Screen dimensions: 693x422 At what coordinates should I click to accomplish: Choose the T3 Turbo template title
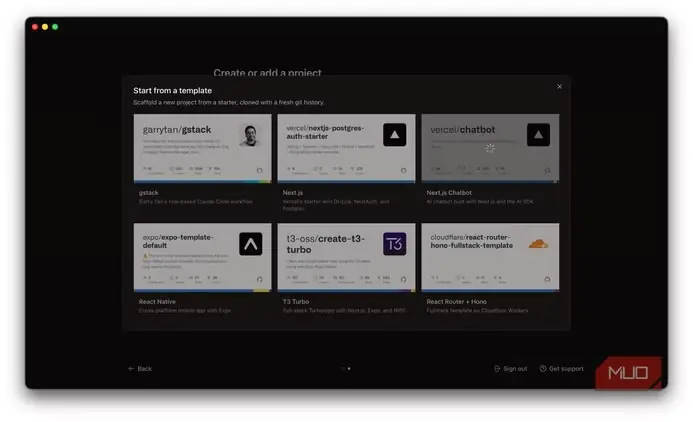pyautogui.click(x=296, y=302)
